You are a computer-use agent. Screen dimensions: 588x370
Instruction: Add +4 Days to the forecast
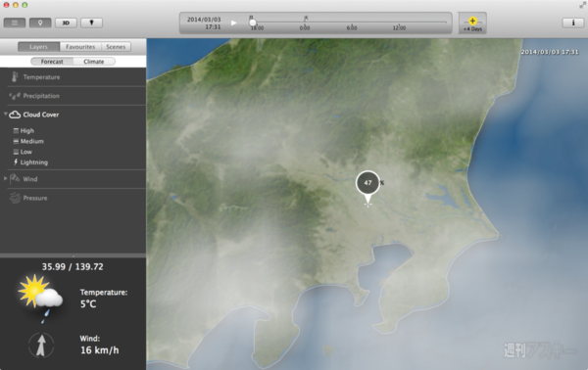point(472,23)
